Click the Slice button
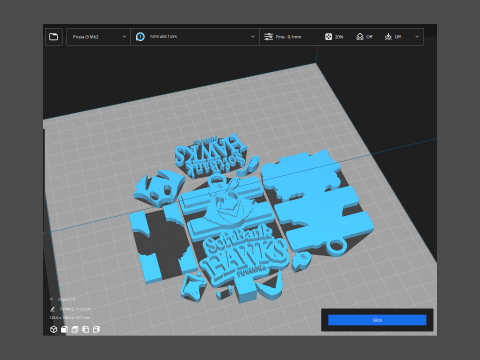Screen dimensions: 480x360 pyautogui.click(x=377, y=320)
